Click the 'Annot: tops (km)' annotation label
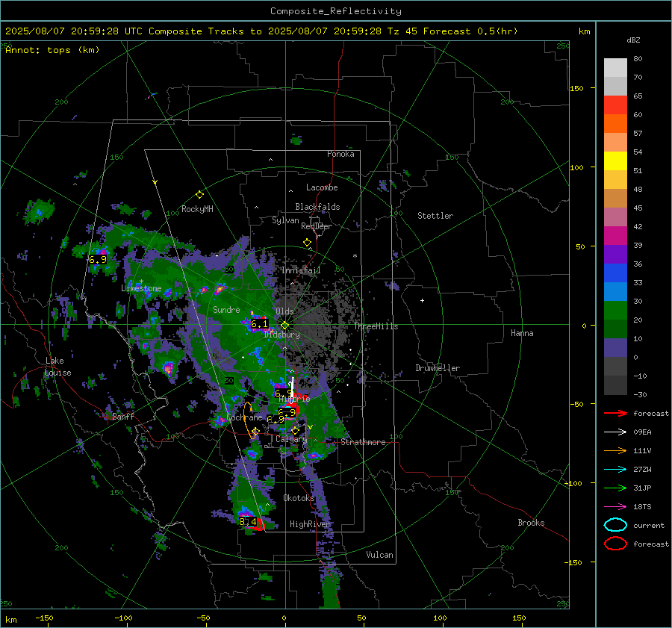The image size is (672, 628). 52,50
